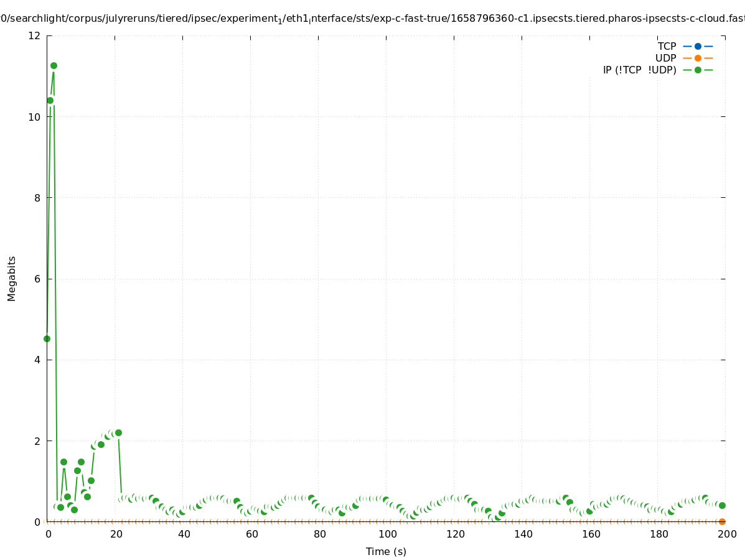
Task: Click the highest green peak data point
Action: [54, 65]
